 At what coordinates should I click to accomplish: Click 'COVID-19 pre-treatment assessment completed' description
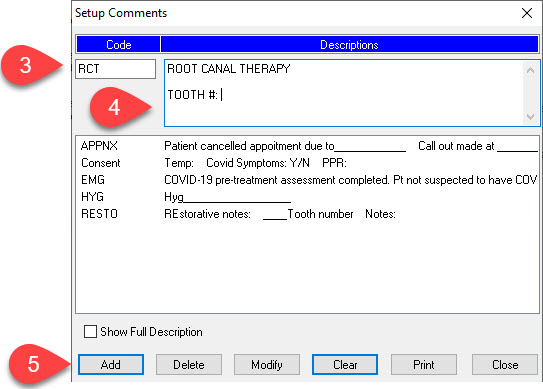277,180
